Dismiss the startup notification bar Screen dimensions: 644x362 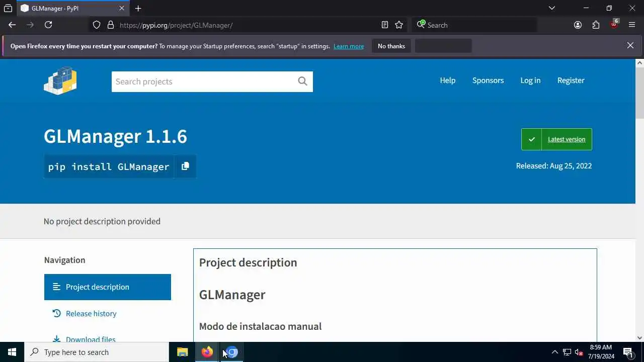pos(630,45)
